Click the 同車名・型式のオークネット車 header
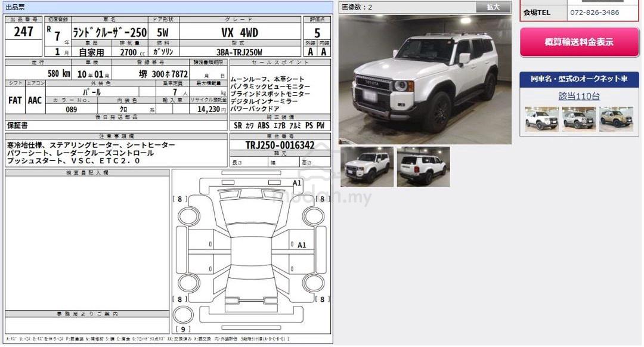Viewport: 644px width, 347px height. [x=578, y=79]
